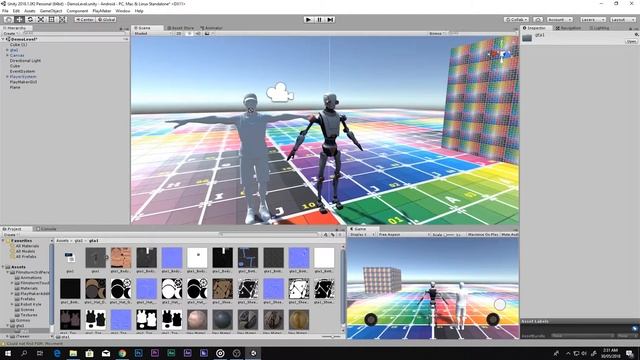
Task: Select the Rotate tool in toolbar
Action: click(30, 19)
